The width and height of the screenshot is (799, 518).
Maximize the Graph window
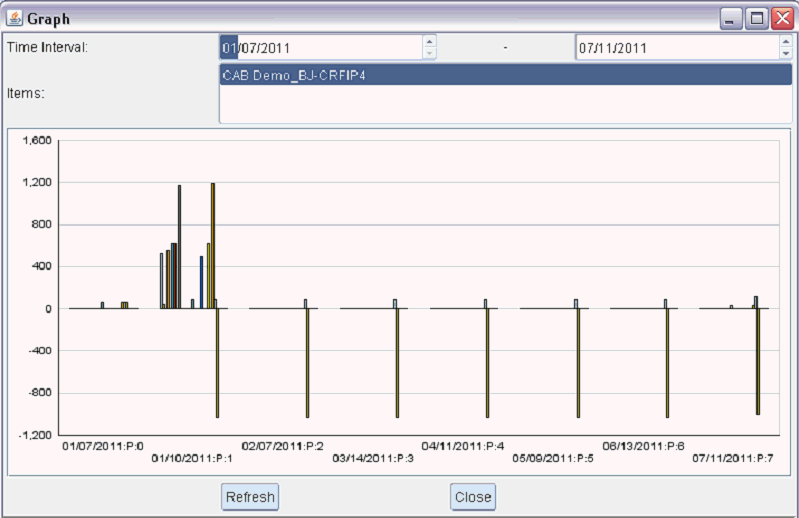coord(757,19)
